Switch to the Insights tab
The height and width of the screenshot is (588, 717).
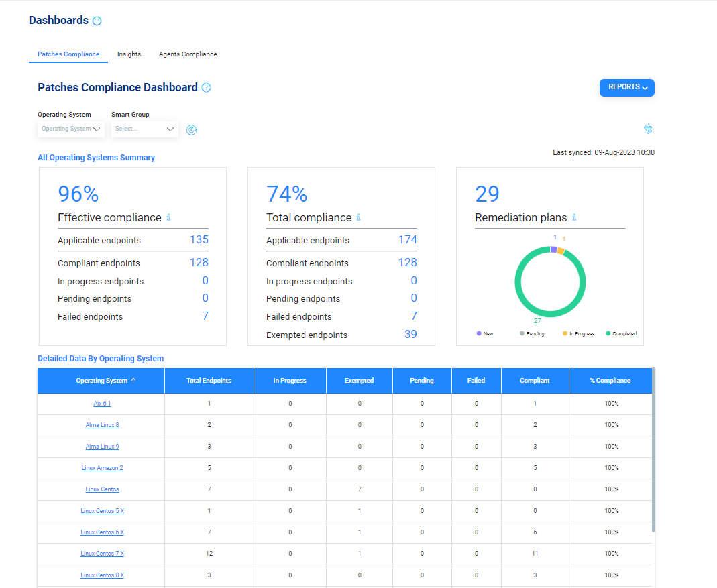[x=129, y=54]
